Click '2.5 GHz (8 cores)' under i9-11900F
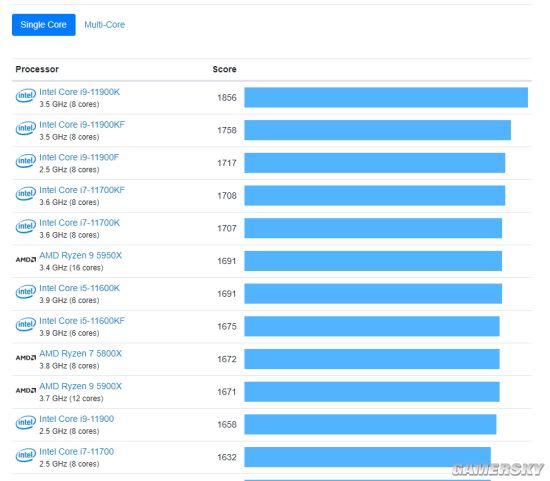Screen dimensions: 550x481 69,169
